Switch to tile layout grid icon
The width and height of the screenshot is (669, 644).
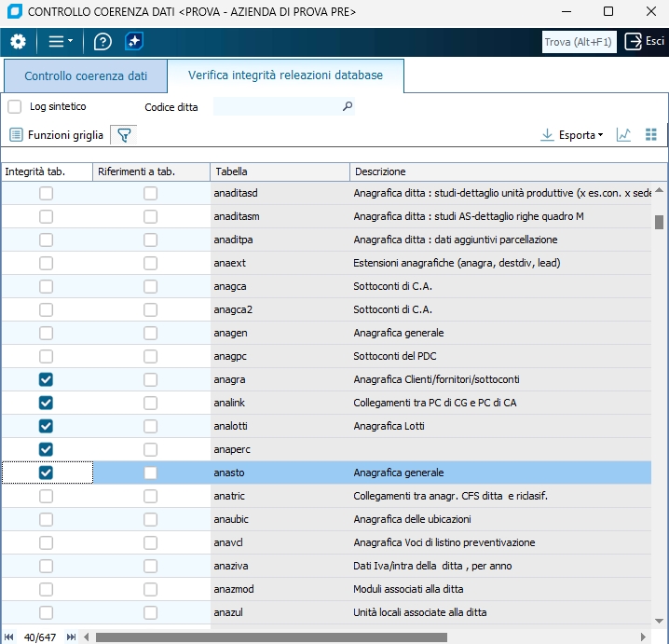(x=650, y=135)
